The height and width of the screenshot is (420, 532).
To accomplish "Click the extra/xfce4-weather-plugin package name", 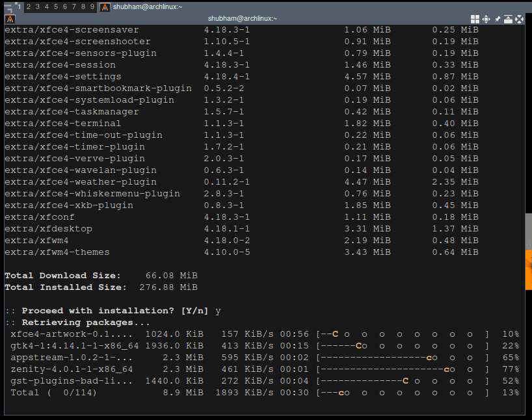I will click(x=81, y=182).
